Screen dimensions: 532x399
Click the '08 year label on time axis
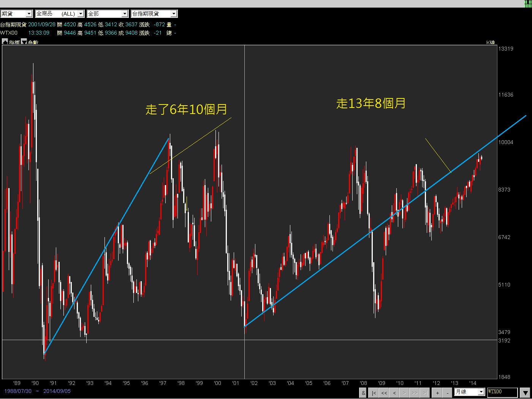(363, 383)
